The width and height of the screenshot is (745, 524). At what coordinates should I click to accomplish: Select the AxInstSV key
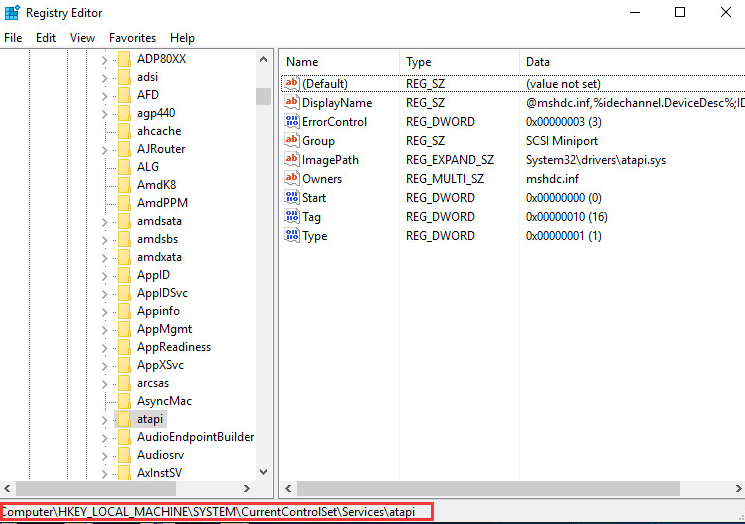(x=160, y=473)
